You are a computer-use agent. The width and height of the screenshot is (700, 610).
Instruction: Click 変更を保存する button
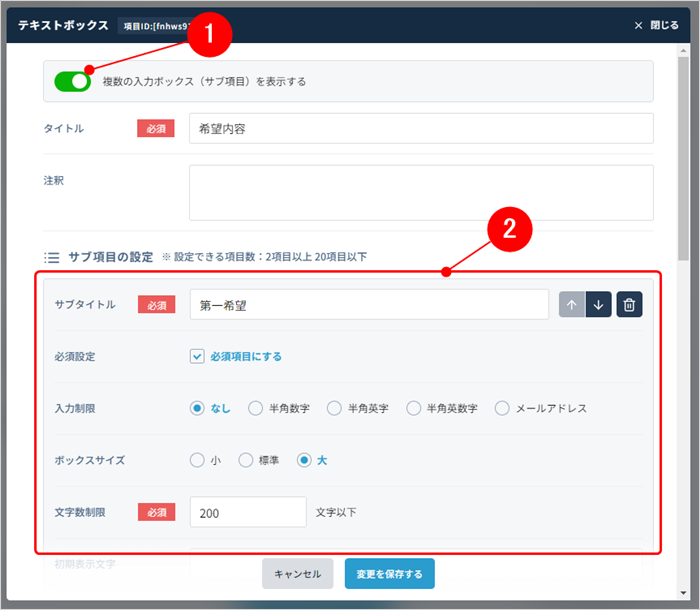coord(389,574)
